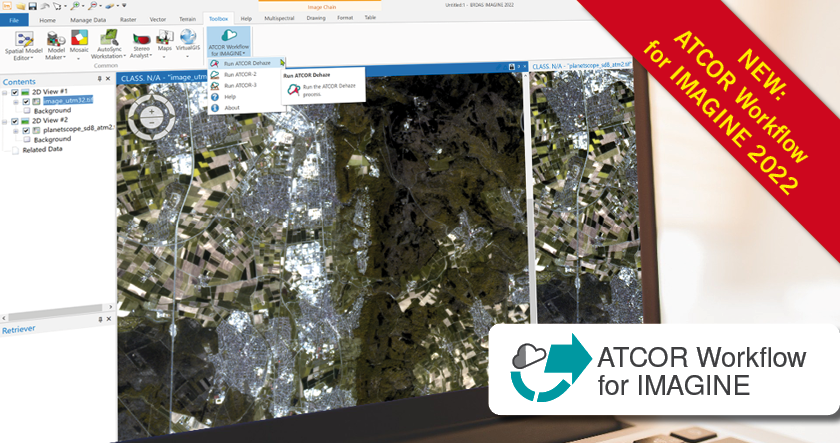Open the Help ribbon tab
840x443 pixels.
coord(246,19)
